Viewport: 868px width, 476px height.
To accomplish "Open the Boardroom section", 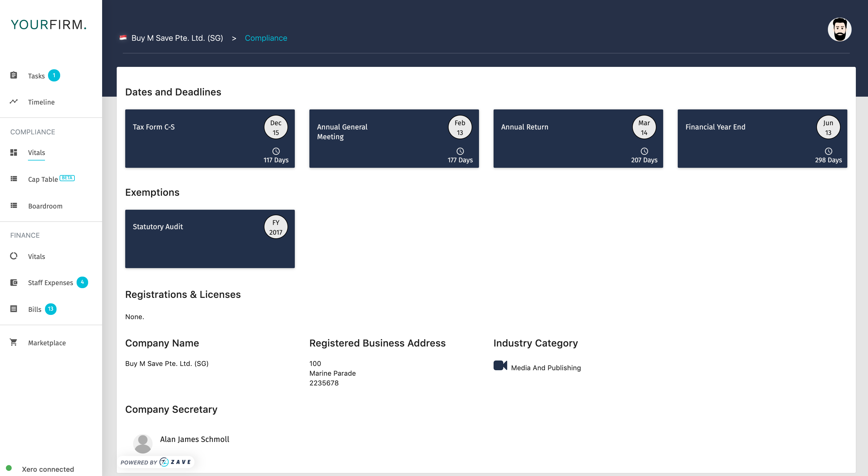I will tap(45, 206).
